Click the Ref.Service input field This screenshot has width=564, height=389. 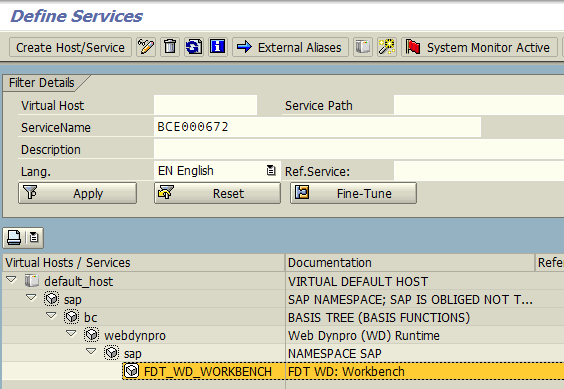point(479,171)
